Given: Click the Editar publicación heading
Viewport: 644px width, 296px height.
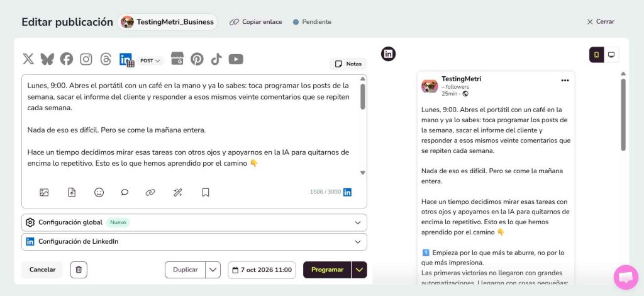Looking at the screenshot, I should (67, 22).
